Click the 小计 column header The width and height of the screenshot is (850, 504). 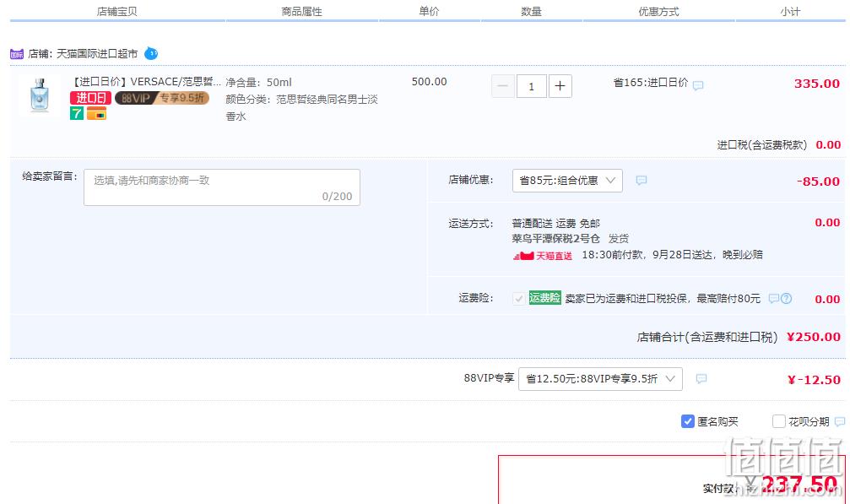790,11
